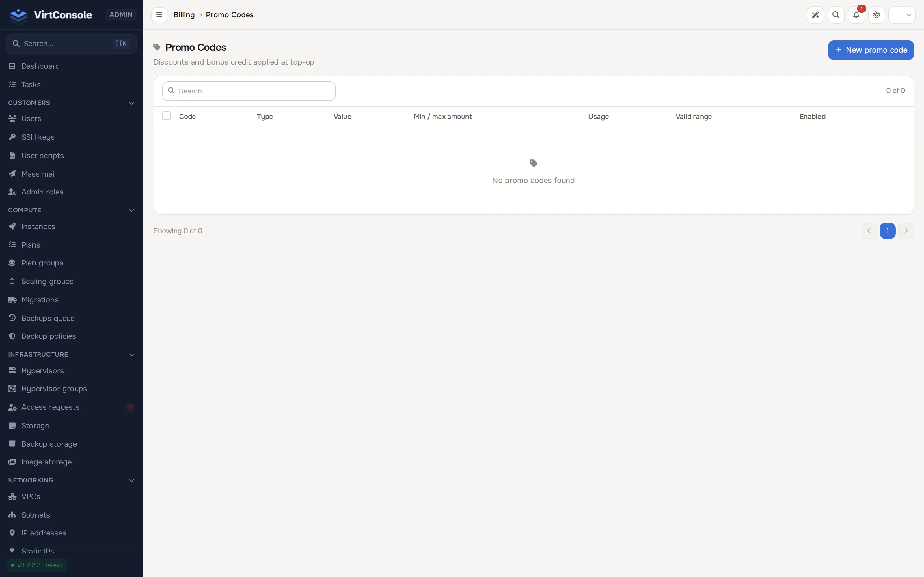Screen dimensions: 924x577
Task: Click the New promo code button
Action: (871, 50)
